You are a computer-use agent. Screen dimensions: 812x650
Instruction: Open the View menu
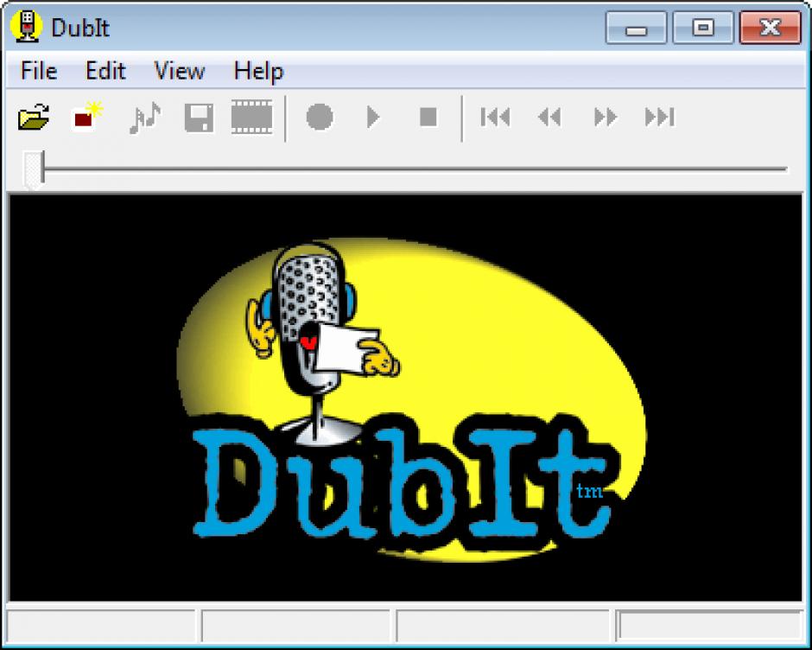[179, 71]
